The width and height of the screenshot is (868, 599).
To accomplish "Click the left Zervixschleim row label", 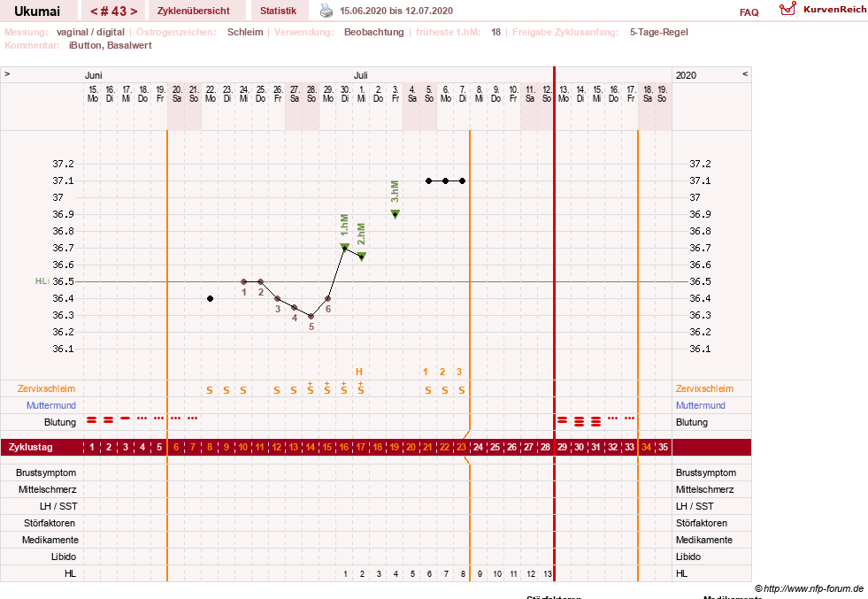I will pos(47,388).
